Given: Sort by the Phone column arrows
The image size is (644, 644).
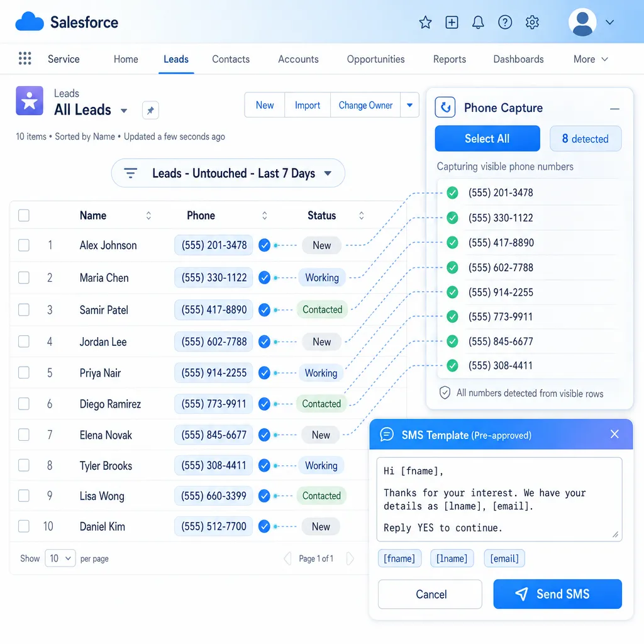Looking at the screenshot, I should click(265, 216).
